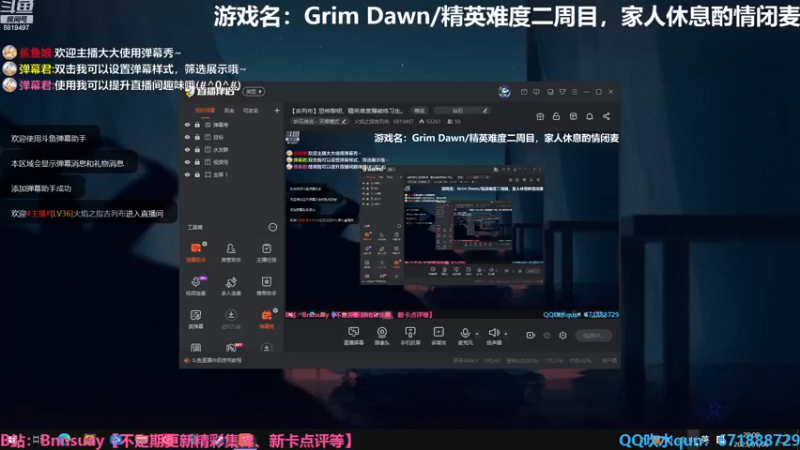Open the 弹幕助手 tool in the toolbox
The height and width of the screenshot is (450, 800).
195,252
